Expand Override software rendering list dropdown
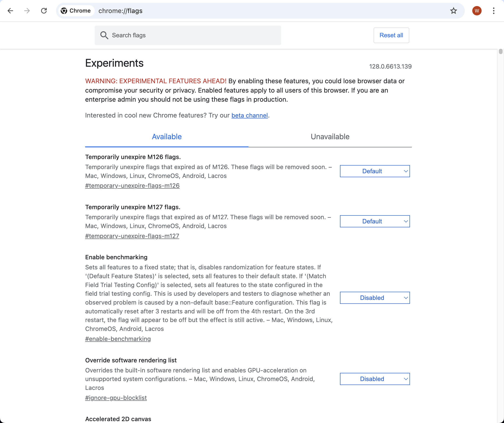 click(375, 379)
